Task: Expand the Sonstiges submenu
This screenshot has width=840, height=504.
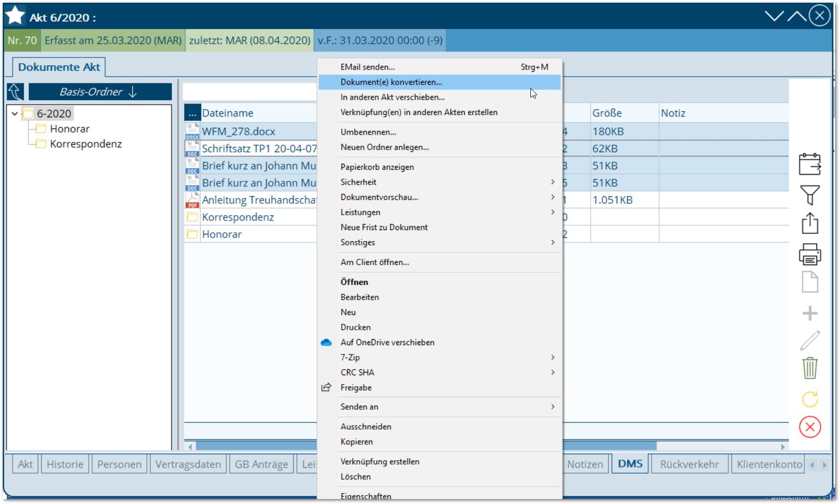Action: click(x=552, y=242)
